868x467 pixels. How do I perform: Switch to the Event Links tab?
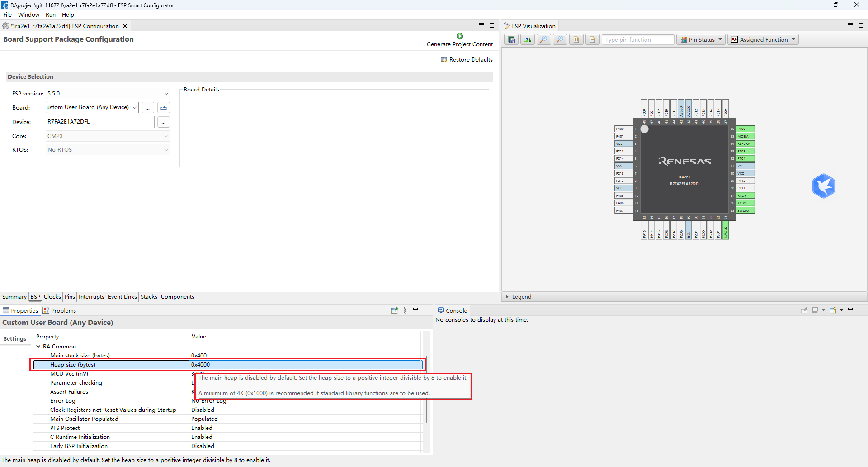123,297
